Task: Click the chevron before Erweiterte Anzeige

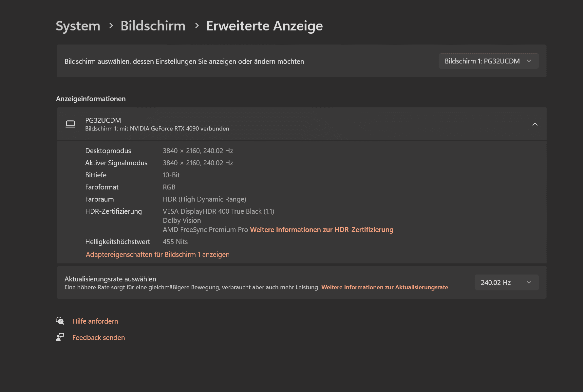Action: tap(197, 26)
